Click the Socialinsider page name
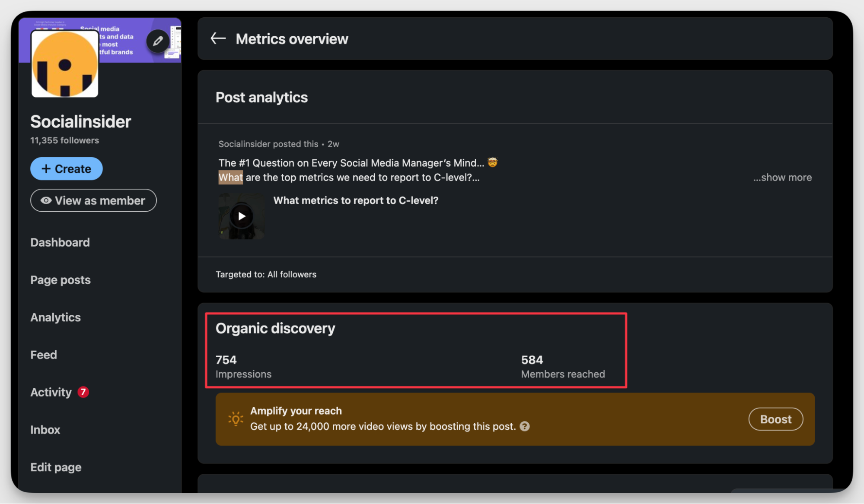This screenshot has height=504, width=864. coord(80,122)
